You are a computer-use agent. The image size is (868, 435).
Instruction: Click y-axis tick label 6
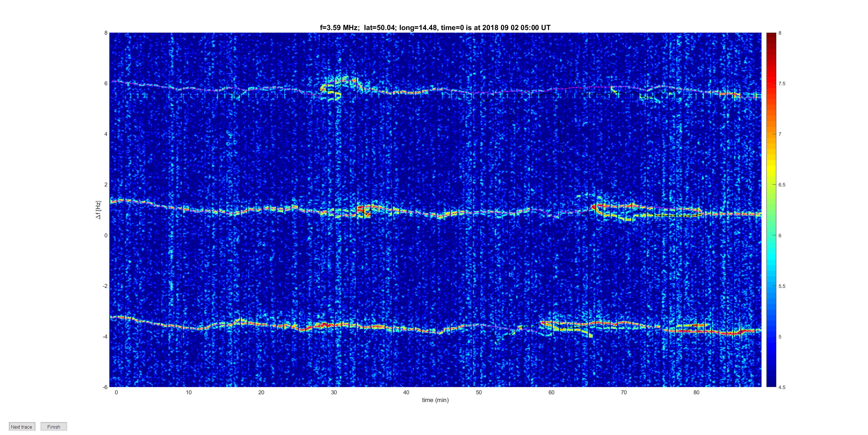(106, 84)
